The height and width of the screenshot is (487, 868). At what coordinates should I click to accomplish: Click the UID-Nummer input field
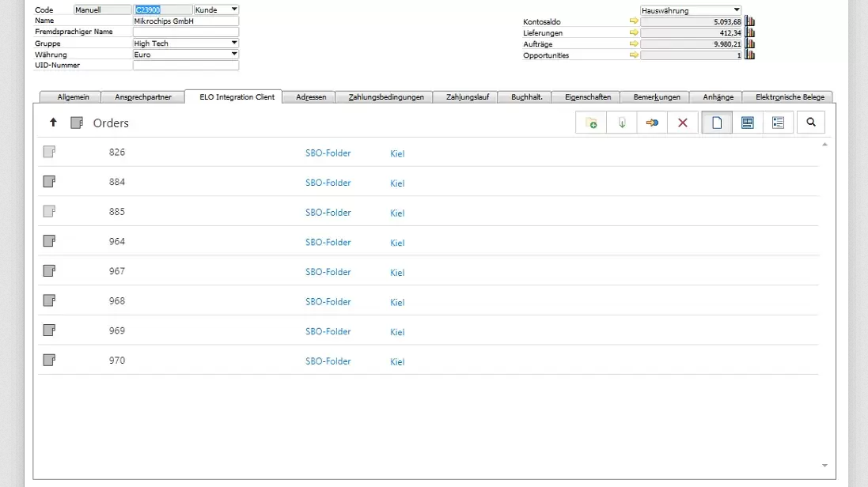(185, 66)
